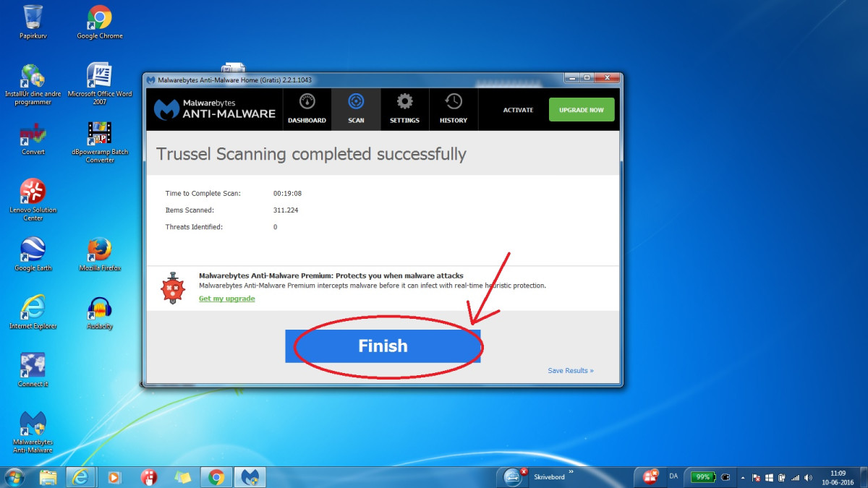Click the power plug tray icon
The image size is (868, 488).
726,477
